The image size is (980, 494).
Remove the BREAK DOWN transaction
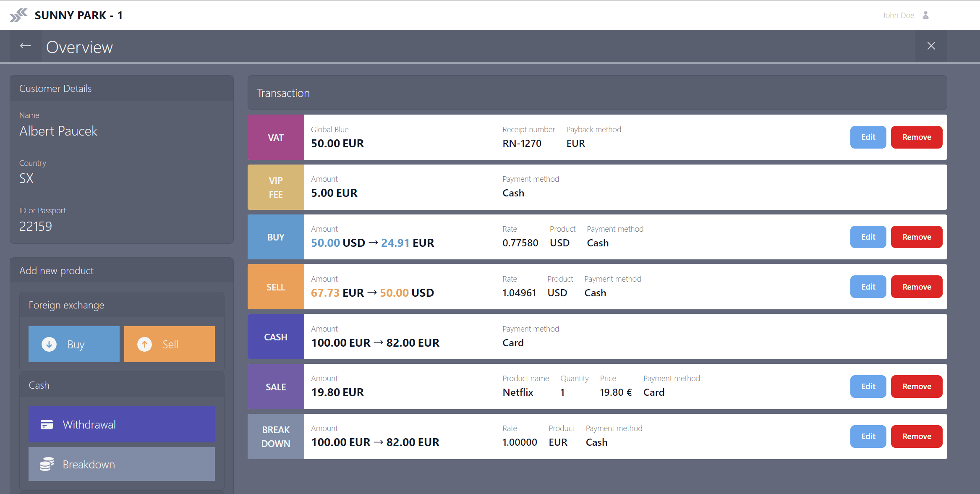(917, 436)
